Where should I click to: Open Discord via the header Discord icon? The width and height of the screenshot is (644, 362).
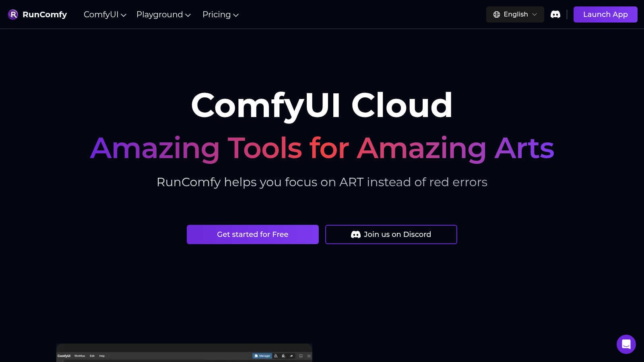click(x=555, y=14)
